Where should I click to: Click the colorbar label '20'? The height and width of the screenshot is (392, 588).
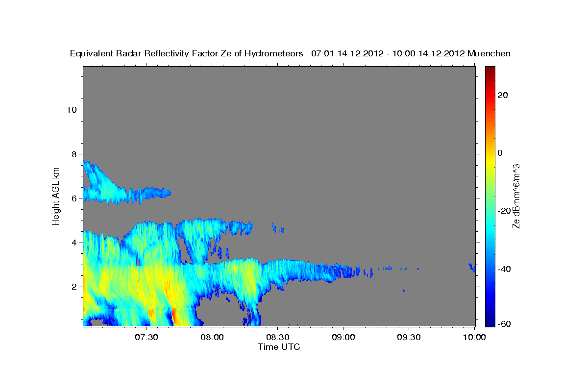tap(502, 95)
